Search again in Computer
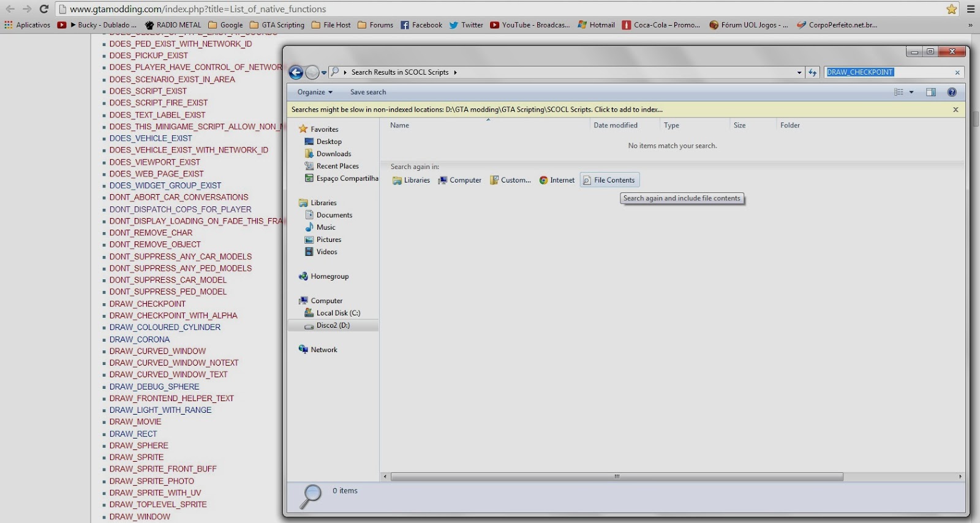Image resolution: width=980 pixels, height=523 pixels. (x=459, y=180)
